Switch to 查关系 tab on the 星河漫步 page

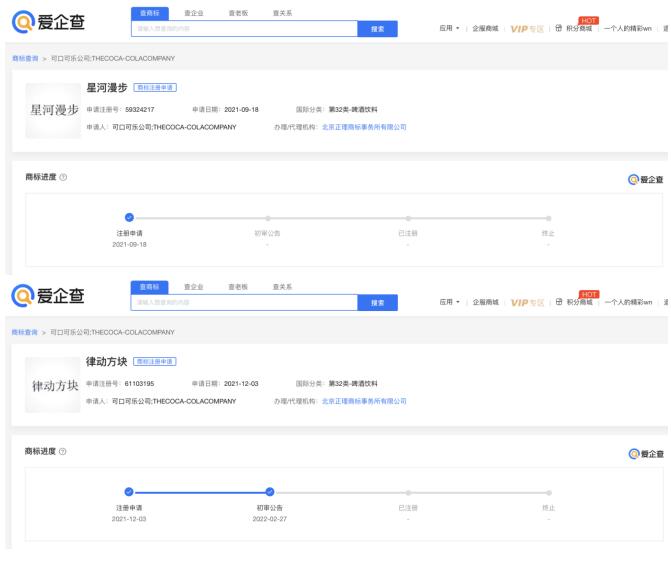click(282, 13)
